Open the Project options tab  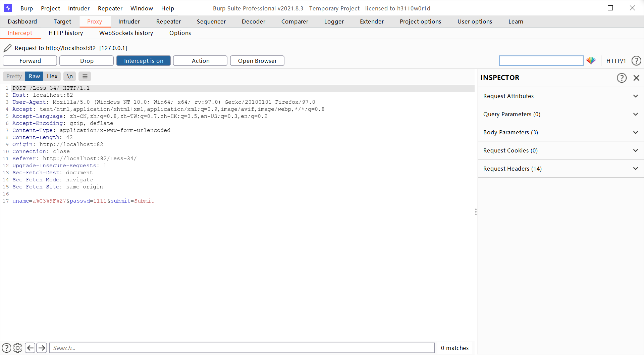pyautogui.click(x=421, y=21)
